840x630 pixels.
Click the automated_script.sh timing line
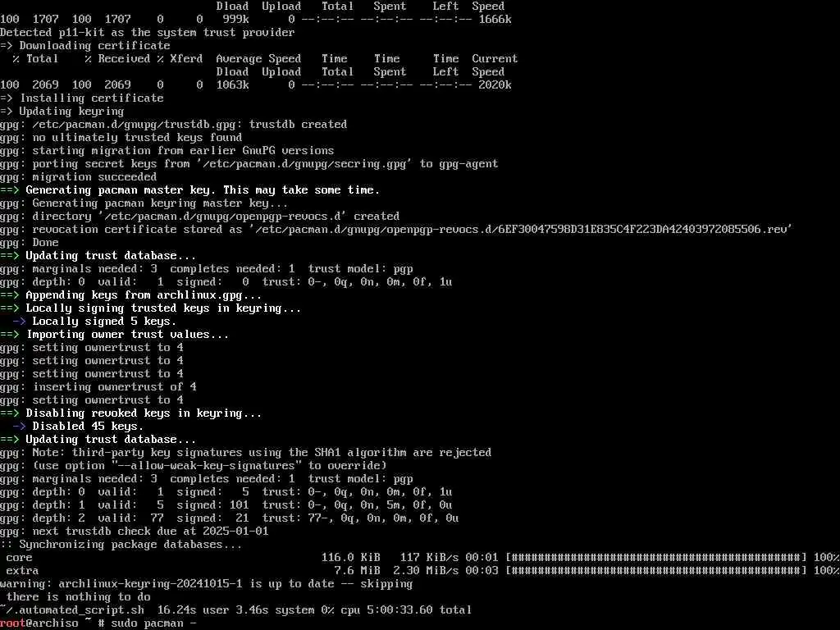click(235, 610)
